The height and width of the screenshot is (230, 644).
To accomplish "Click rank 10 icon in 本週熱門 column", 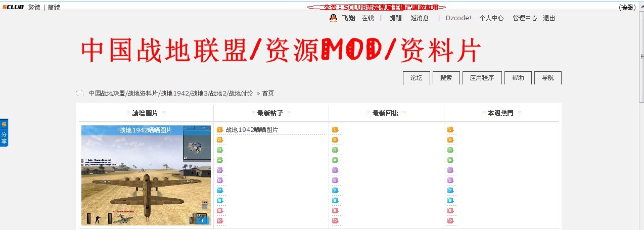I will click(x=450, y=221).
